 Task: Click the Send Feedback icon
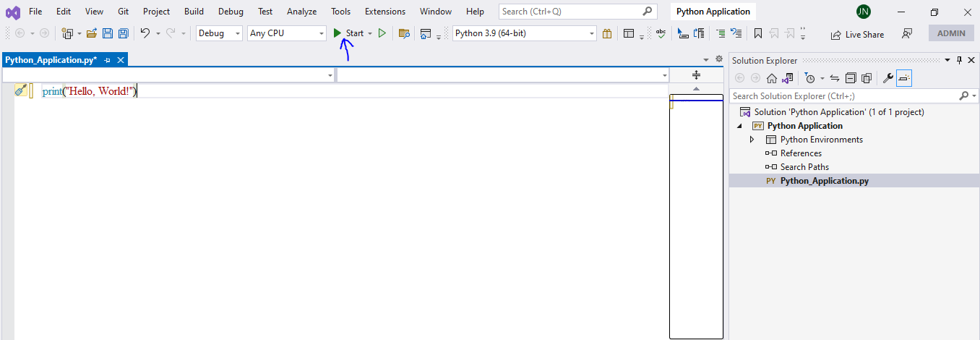click(907, 34)
